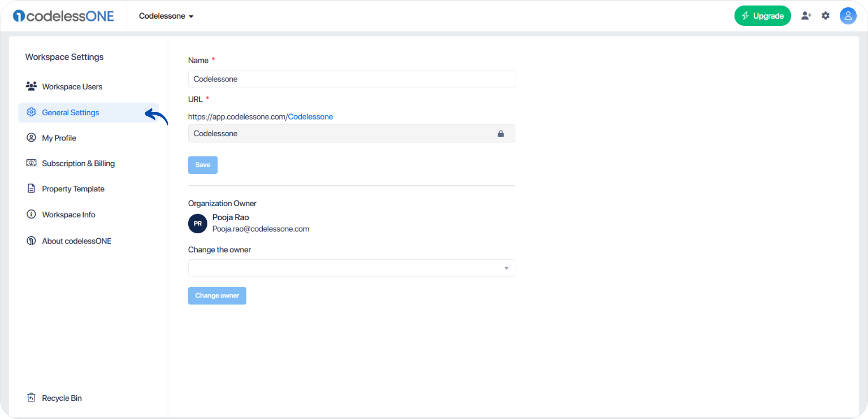
Task: Click the Property Template document icon
Action: (x=31, y=189)
